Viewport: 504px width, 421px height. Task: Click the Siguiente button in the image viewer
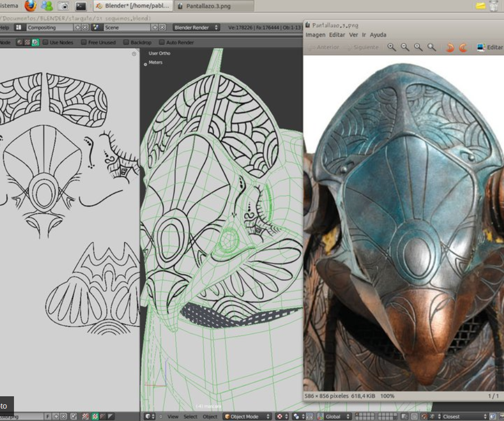[x=362, y=47]
